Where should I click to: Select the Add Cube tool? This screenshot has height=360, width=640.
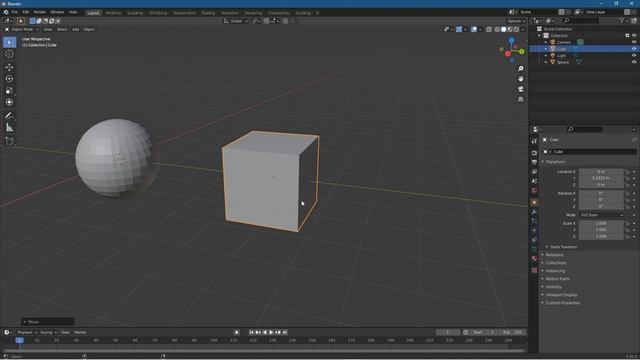[9, 141]
